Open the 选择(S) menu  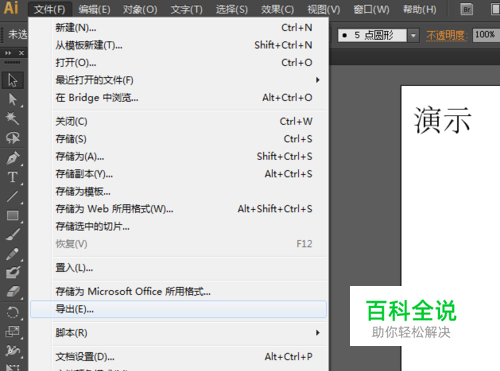click(x=232, y=9)
